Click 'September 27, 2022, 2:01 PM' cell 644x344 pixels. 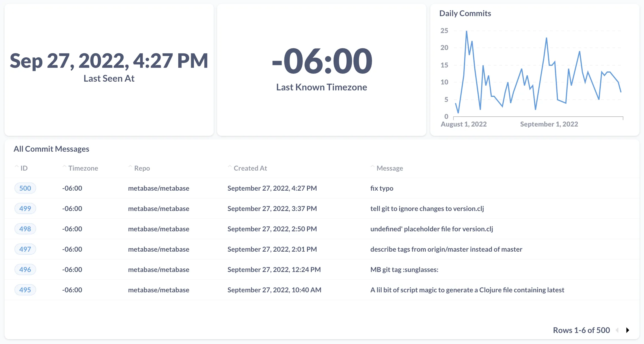(272, 249)
